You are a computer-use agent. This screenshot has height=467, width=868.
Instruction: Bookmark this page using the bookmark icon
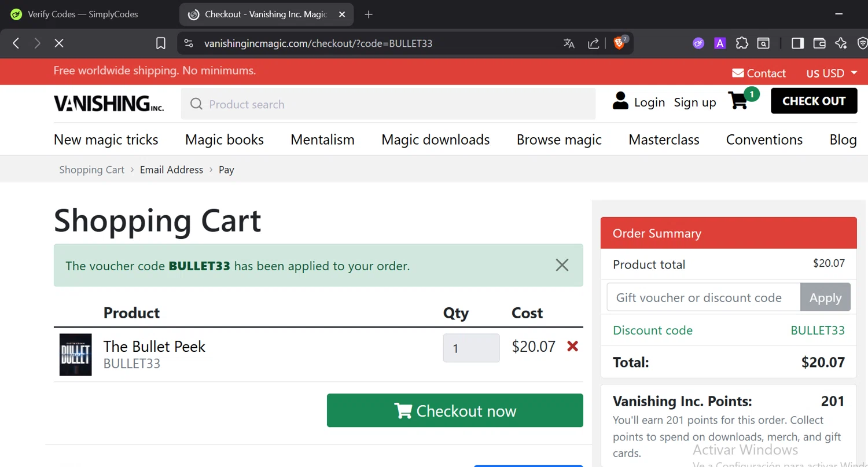pos(161,43)
